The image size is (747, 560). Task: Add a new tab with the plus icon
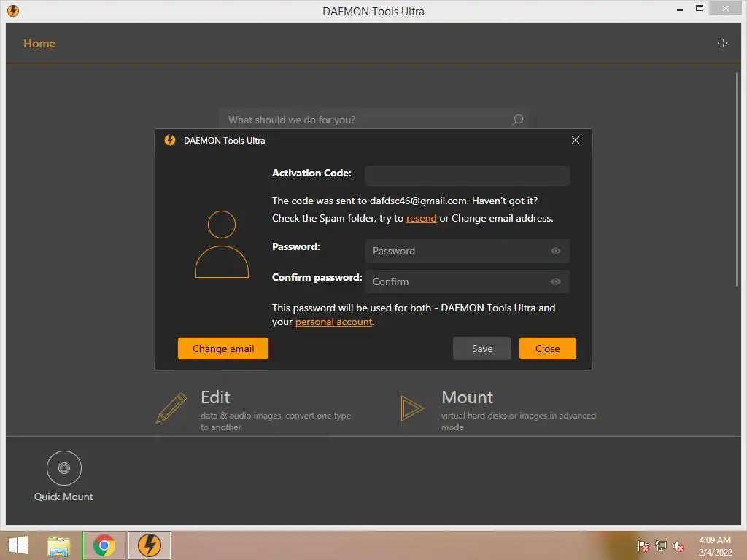click(x=721, y=43)
